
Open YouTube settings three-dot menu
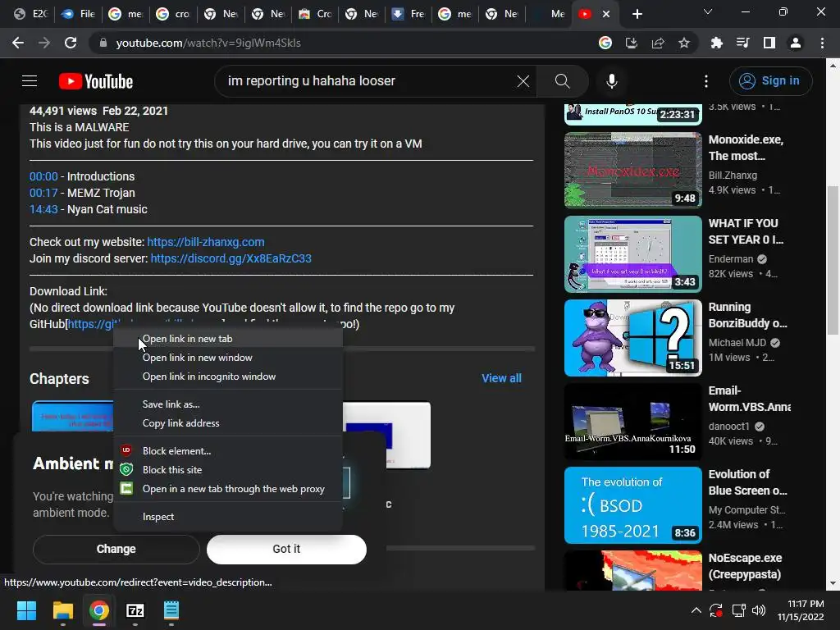click(706, 81)
